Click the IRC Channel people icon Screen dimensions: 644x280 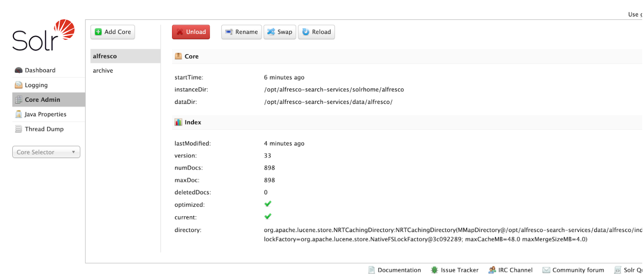point(492,270)
